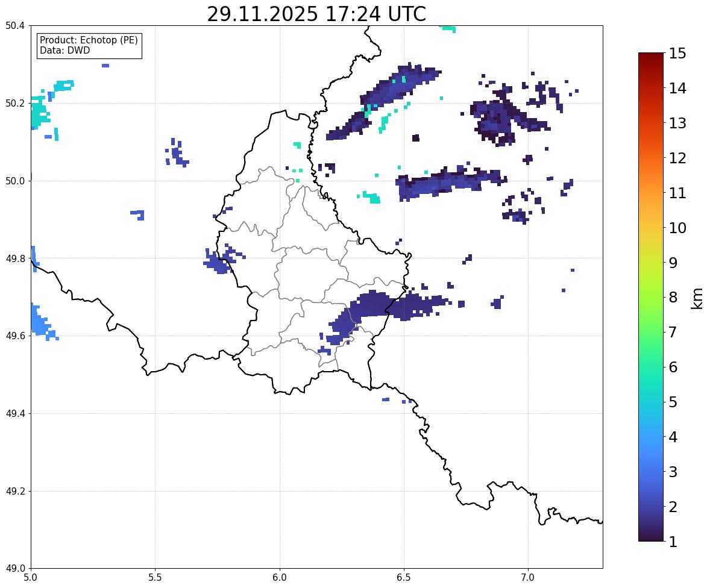710x588 pixels.
Task: Click the 'Data: DWD' label
Action: pyautogui.click(x=64, y=51)
